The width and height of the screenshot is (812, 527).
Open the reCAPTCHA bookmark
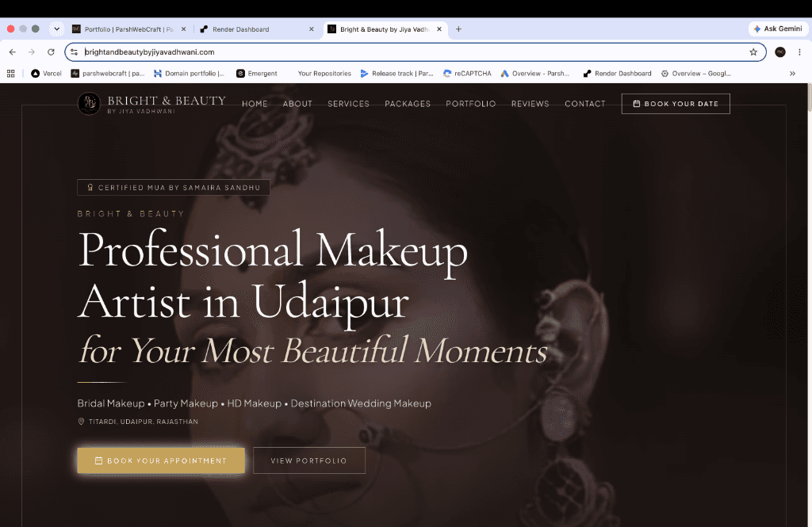point(467,74)
